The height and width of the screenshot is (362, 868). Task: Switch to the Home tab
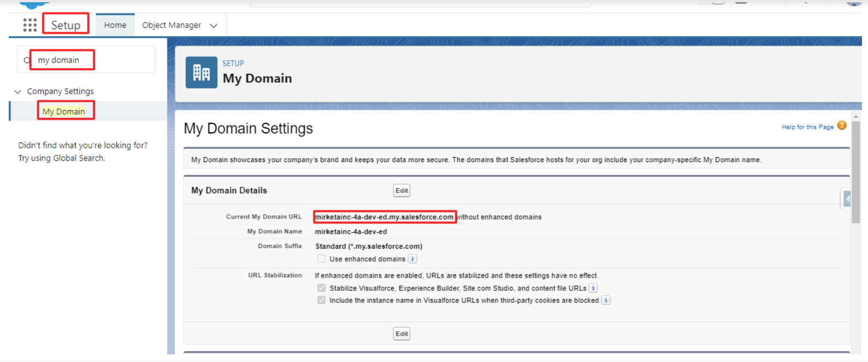click(115, 25)
